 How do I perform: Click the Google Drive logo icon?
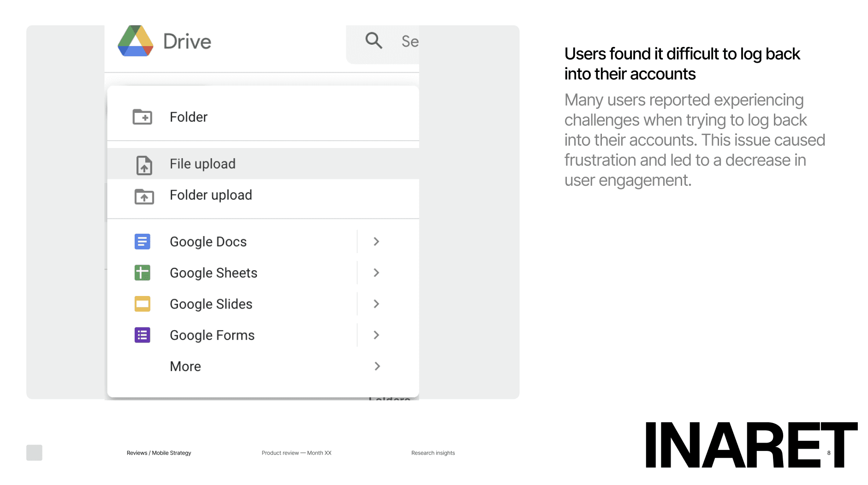pos(136,41)
